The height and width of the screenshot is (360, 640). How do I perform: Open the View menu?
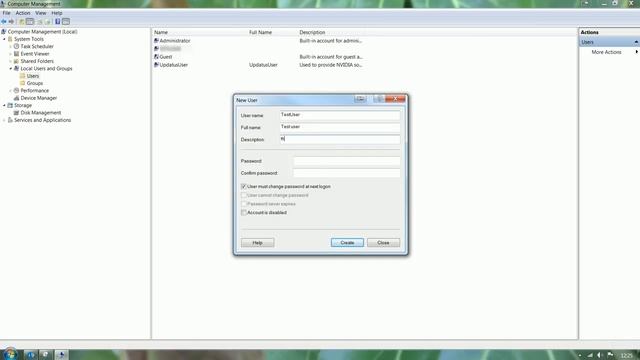tap(40, 13)
